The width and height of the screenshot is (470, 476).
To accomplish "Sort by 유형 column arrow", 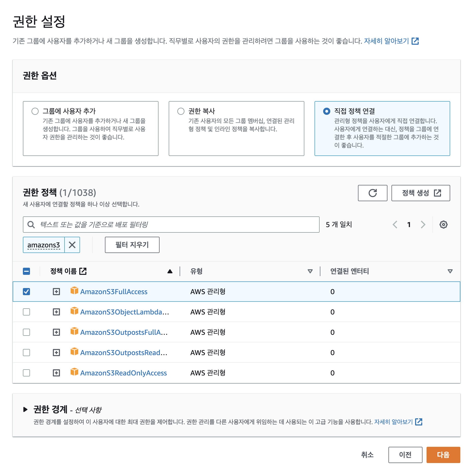I will [310, 271].
